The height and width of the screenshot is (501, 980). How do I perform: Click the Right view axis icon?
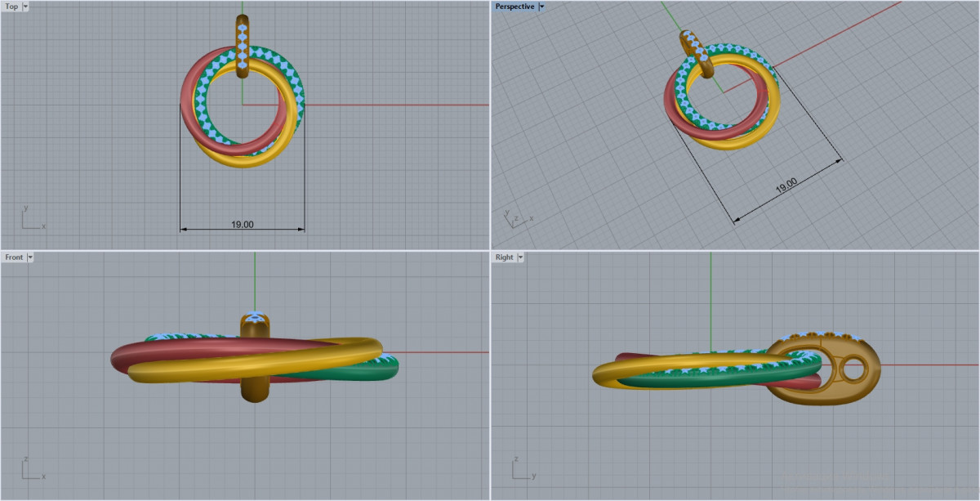coord(523,468)
